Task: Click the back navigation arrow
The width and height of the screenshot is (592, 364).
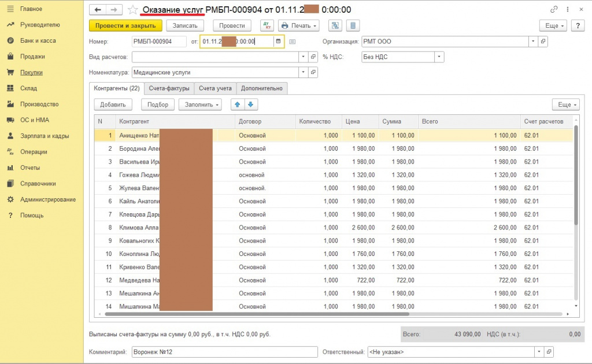Action: pyautogui.click(x=98, y=10)
